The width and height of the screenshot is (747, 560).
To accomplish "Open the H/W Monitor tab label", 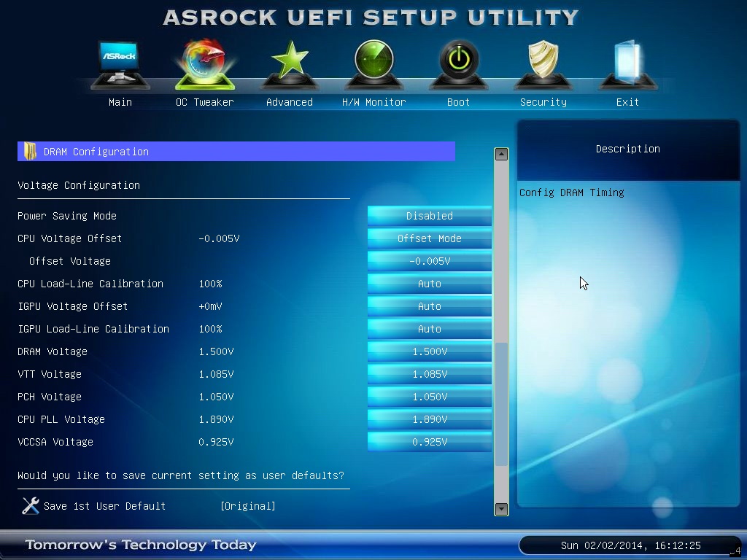I will (x=374, y=102).
